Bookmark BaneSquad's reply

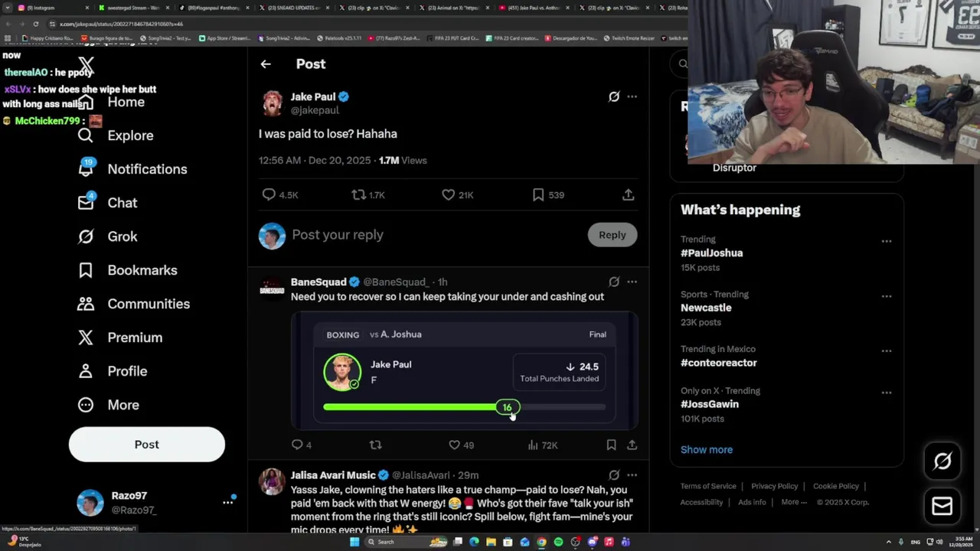pyautogui.click(x=611, y=445)
